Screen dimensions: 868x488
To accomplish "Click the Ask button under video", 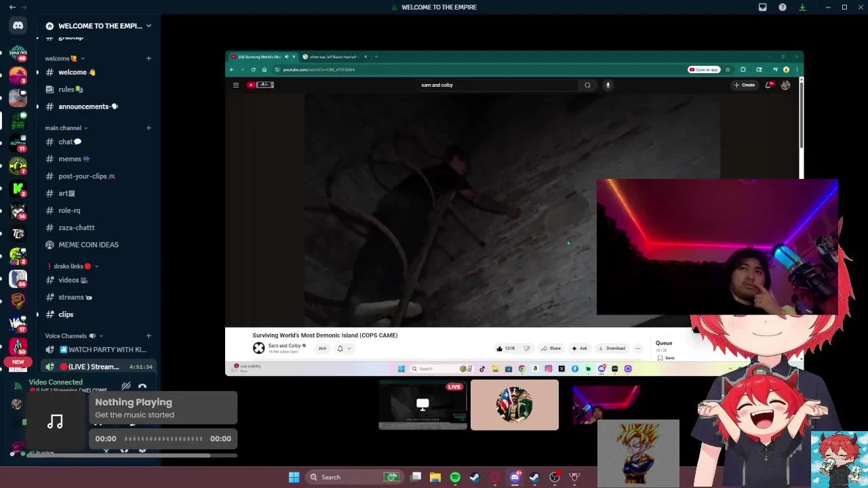I will (x=579, y=348).
